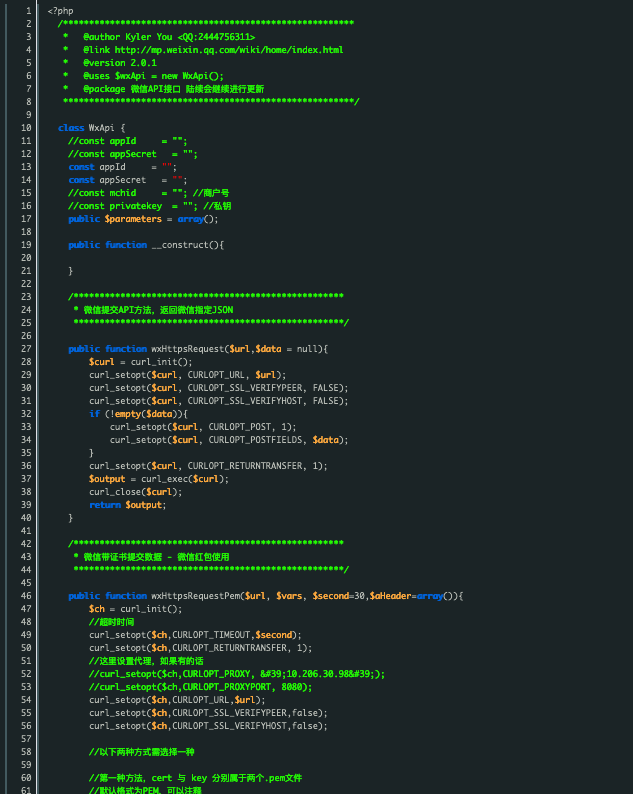Screen dimensions: 633x794
Task: Click the mp.weixin.qq.com URL in the @link comment
Action: (x=229, y=50)
